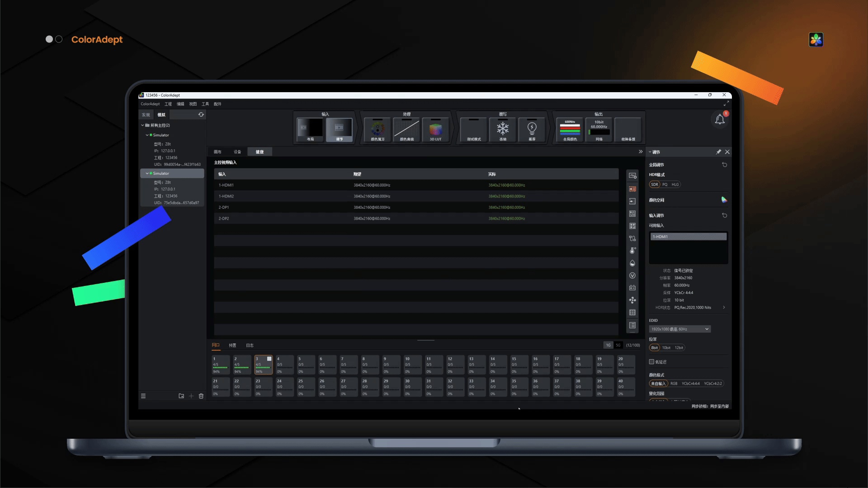This screenshot has width=868, height=488.
Task: Click the snowflake freeze button
Action: point(503,130)
